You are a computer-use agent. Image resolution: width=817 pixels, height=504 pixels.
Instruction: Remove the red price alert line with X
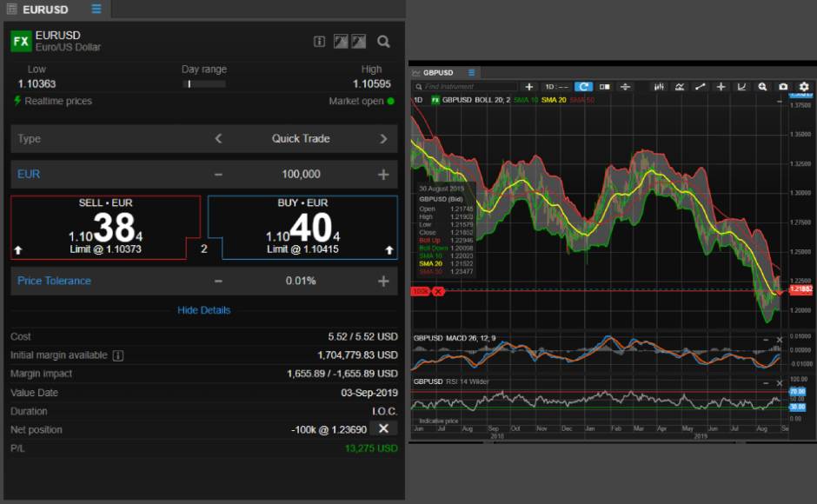(x=438, y=291)
